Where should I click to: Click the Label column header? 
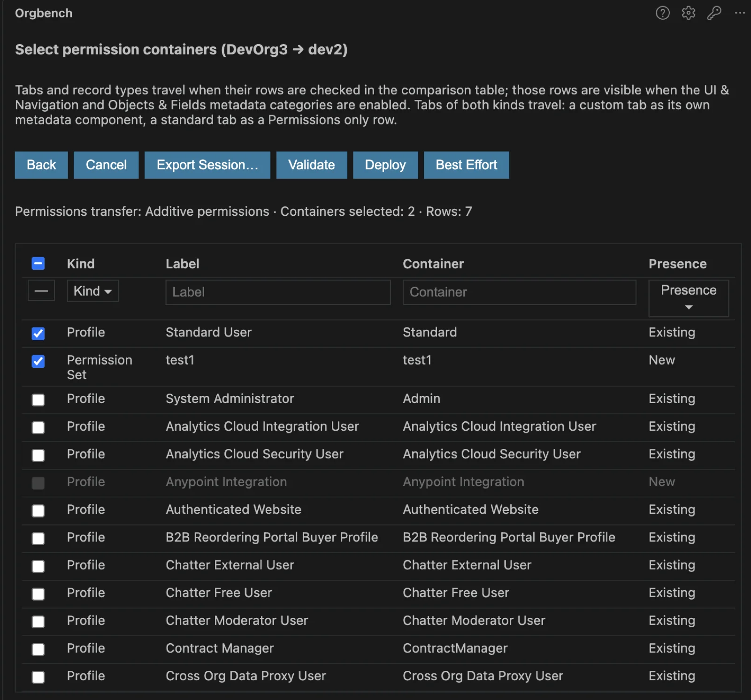click(183, 264)
